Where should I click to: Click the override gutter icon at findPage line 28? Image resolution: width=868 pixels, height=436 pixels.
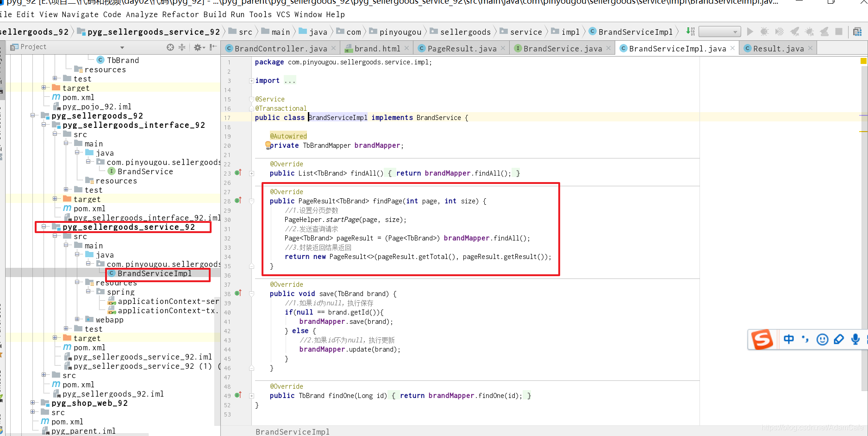coord(238,200)
